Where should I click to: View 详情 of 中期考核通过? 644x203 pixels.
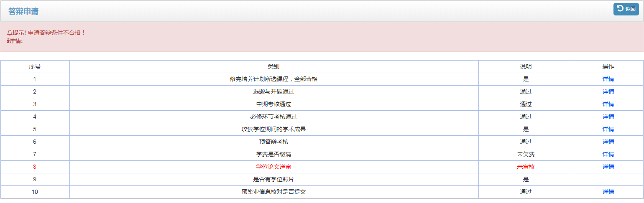[x=608, y=104]
